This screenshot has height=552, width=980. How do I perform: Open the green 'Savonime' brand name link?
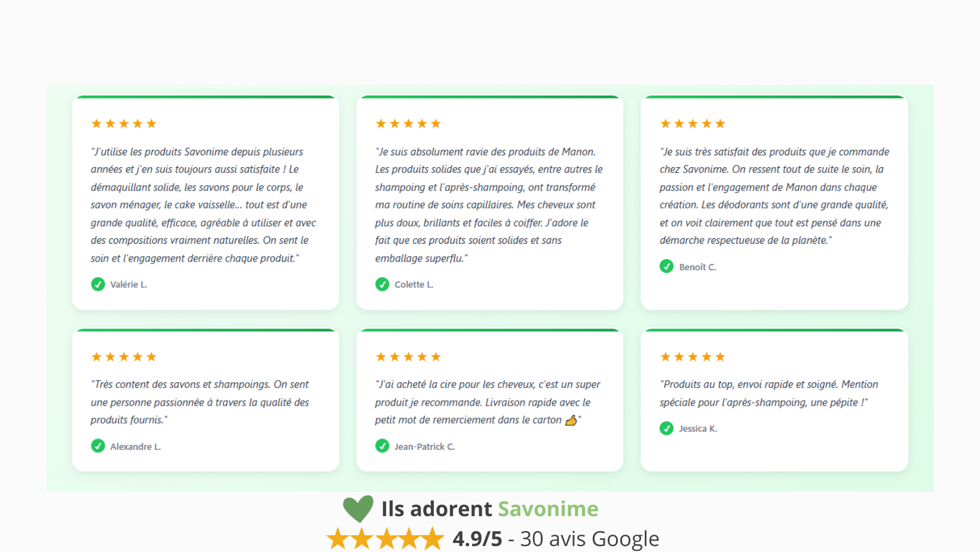(x=548, y=509)
